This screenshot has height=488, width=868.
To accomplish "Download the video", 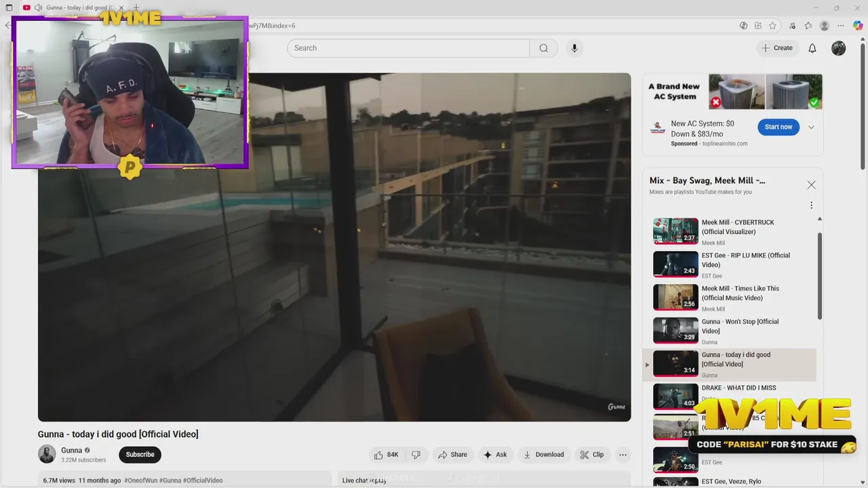I will (x=544, y=455).
